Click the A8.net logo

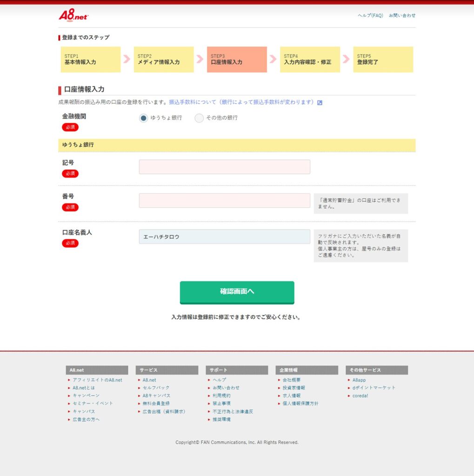(73, 16)
